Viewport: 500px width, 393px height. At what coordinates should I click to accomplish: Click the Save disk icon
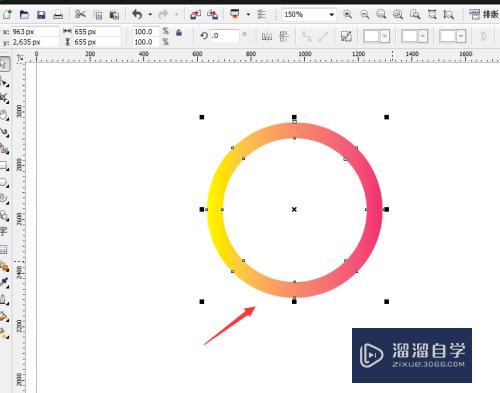(41, 15)
